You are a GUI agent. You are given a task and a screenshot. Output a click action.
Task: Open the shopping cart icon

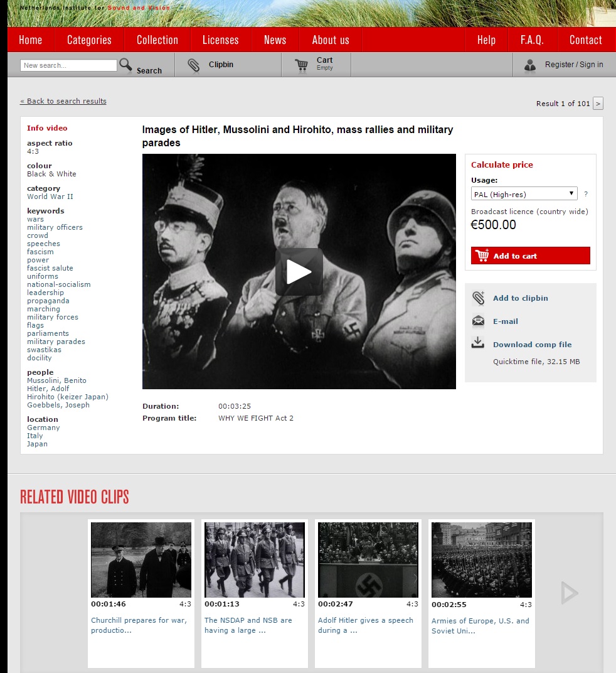[302, 65]
